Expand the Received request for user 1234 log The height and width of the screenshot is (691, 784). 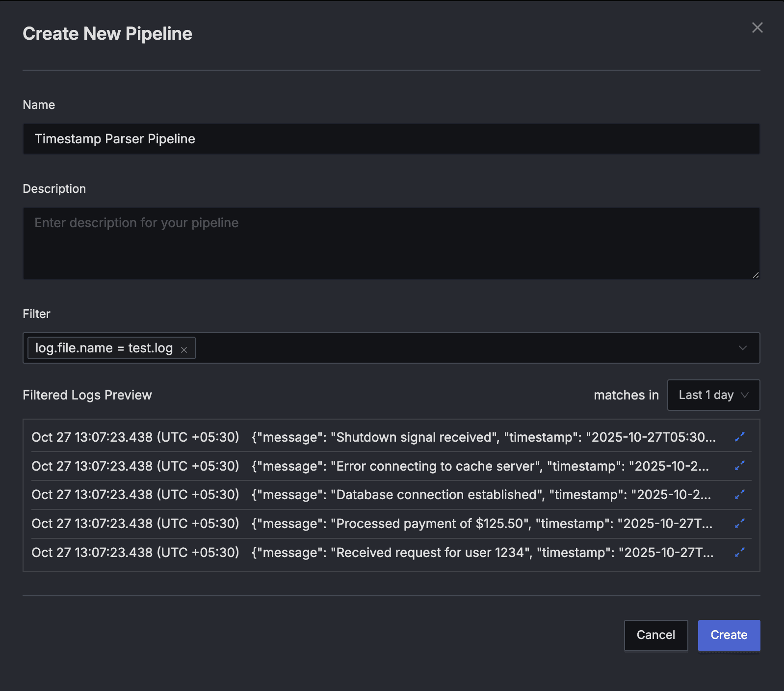740,552
